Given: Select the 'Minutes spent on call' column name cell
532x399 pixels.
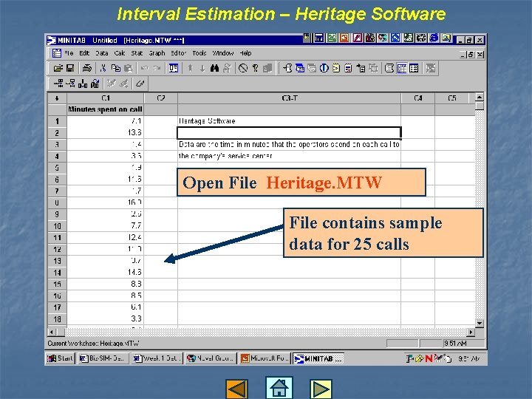Looking at the screenshot, I should pyautogui.click(x=105, y=109).
